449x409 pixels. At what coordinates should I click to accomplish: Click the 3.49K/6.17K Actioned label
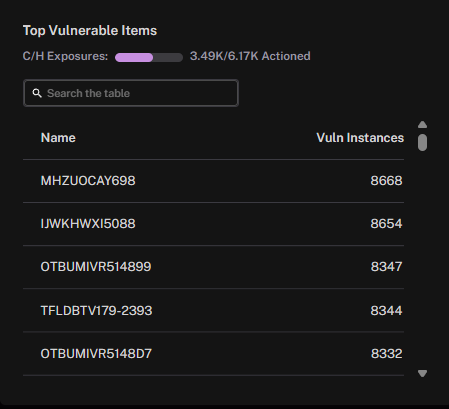coord(250,56)
